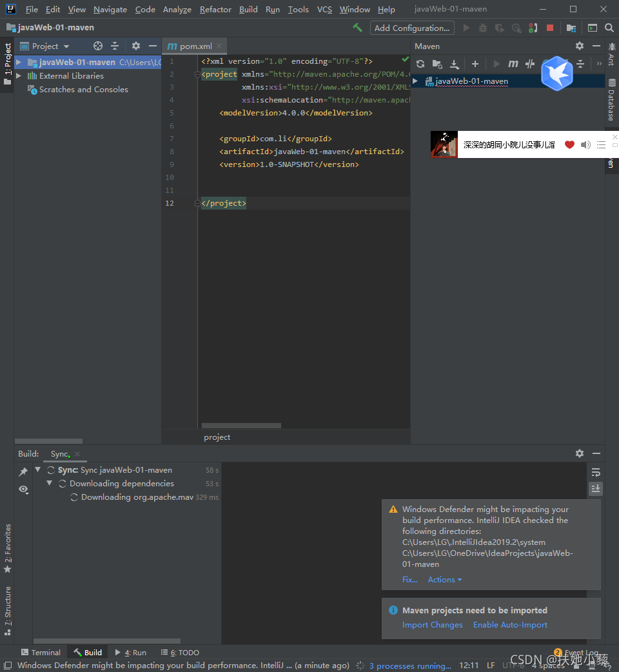Open the 6: TODO tool window

pos(180,652)
